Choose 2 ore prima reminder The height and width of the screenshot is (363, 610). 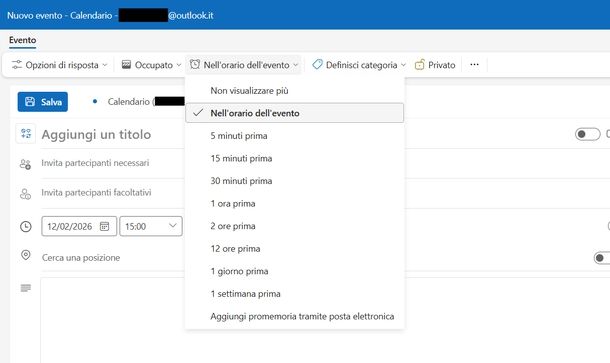pyautogui.click(x=294, y=226)
